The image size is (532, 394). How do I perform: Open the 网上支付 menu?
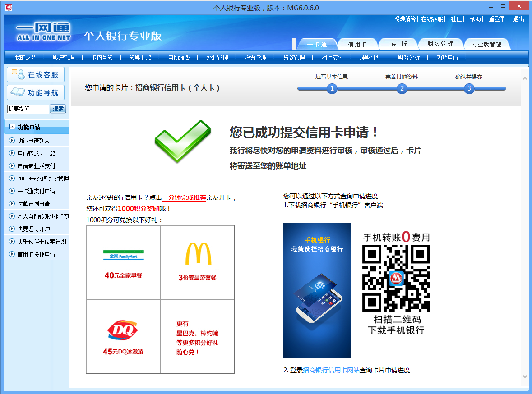(x=332, y=57)
